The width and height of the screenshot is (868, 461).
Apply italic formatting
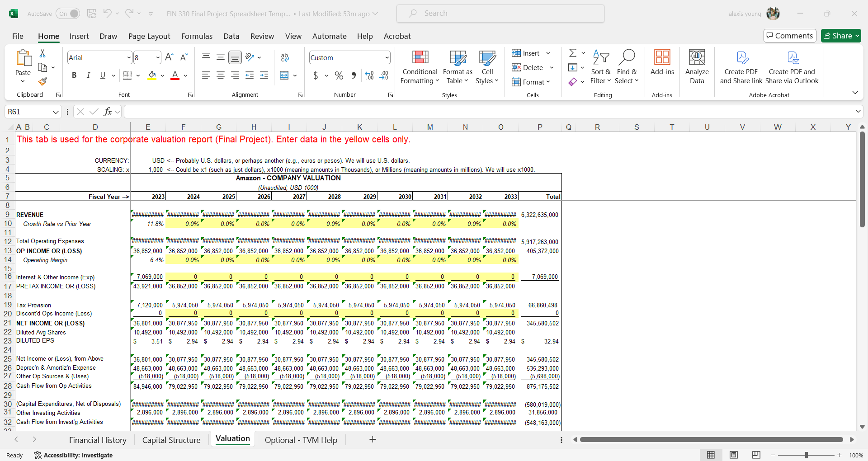click(x=89, y=75)
